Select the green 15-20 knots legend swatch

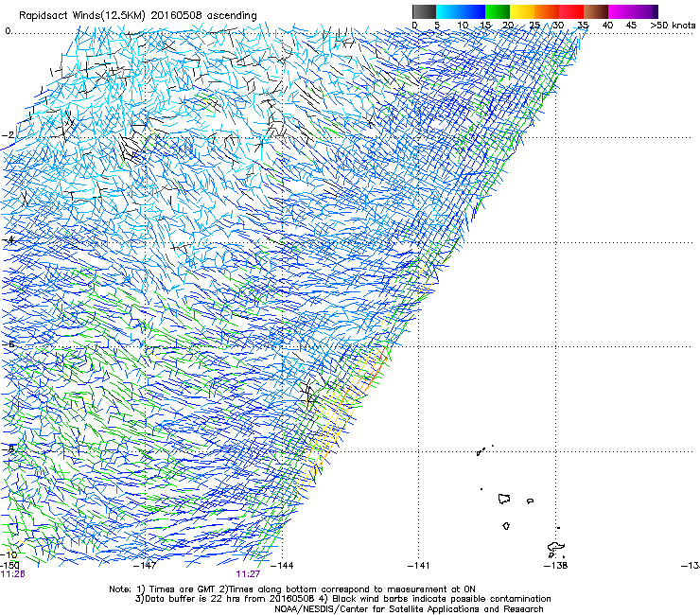pos(498,11)
